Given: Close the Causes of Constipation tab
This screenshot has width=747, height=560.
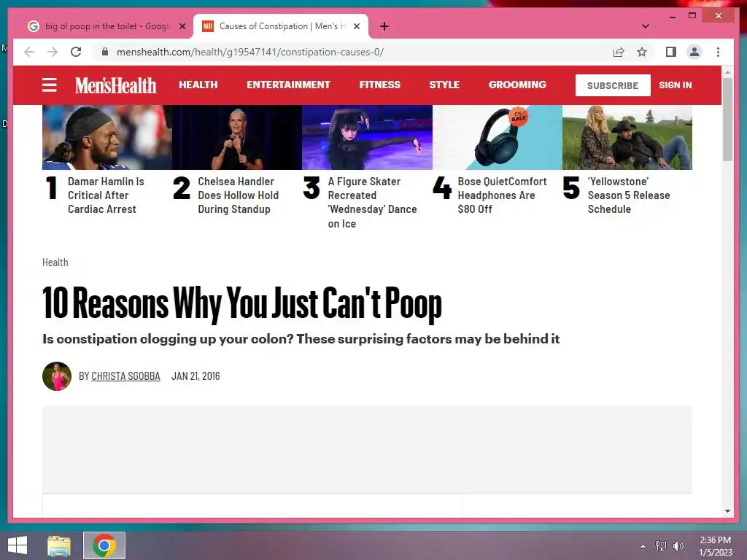Looking at the screenshot, I should pos(356,26).
